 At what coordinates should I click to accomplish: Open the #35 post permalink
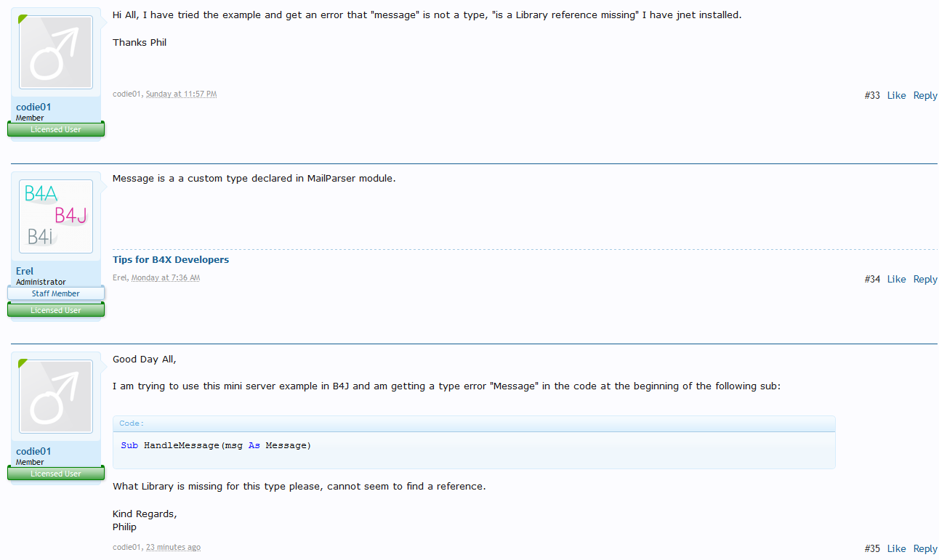[872, 548]
